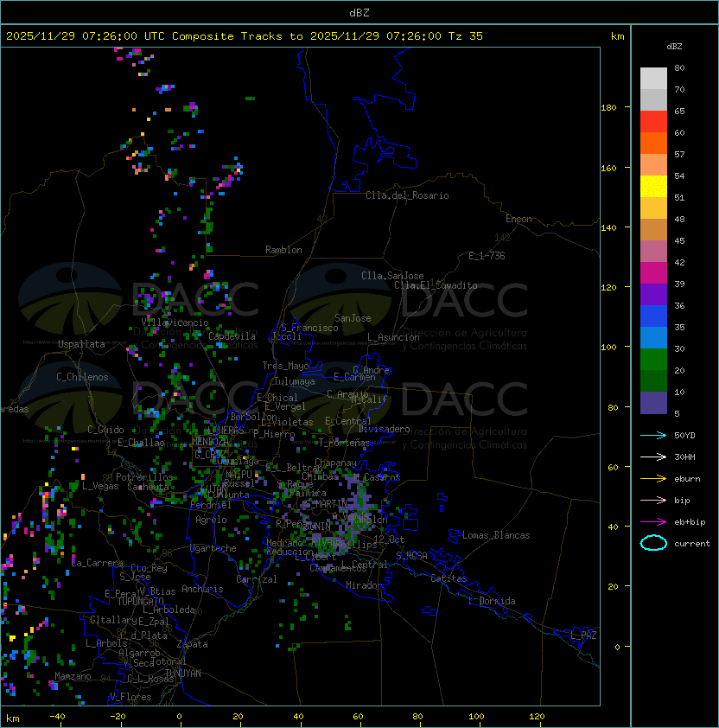Click the V_Flores map label
This screenshot has width=719, height=728.
click(x=130, y=697)
